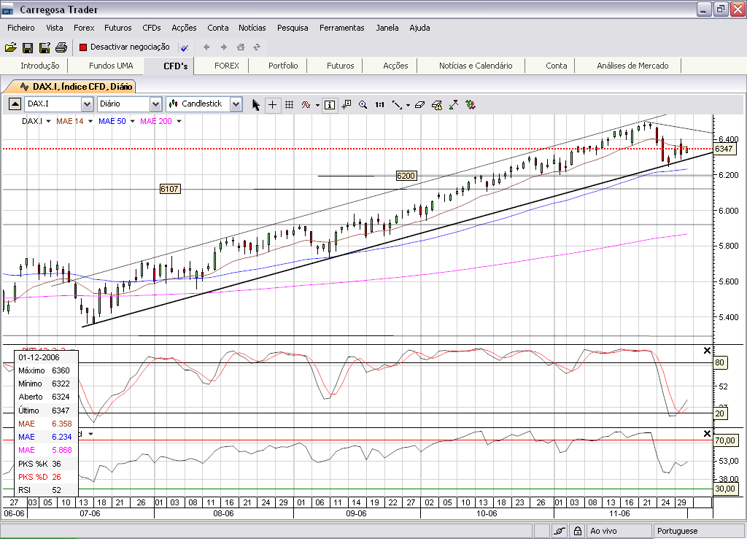This screenshot has height=560, width=747.
Task: Activate the zoom magnifier tool
Action: (363, 105)
